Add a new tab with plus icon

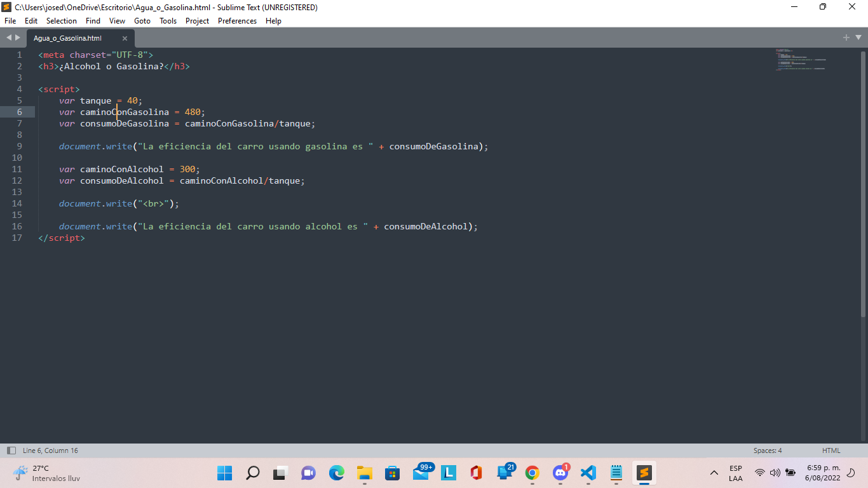pos(846,38)
